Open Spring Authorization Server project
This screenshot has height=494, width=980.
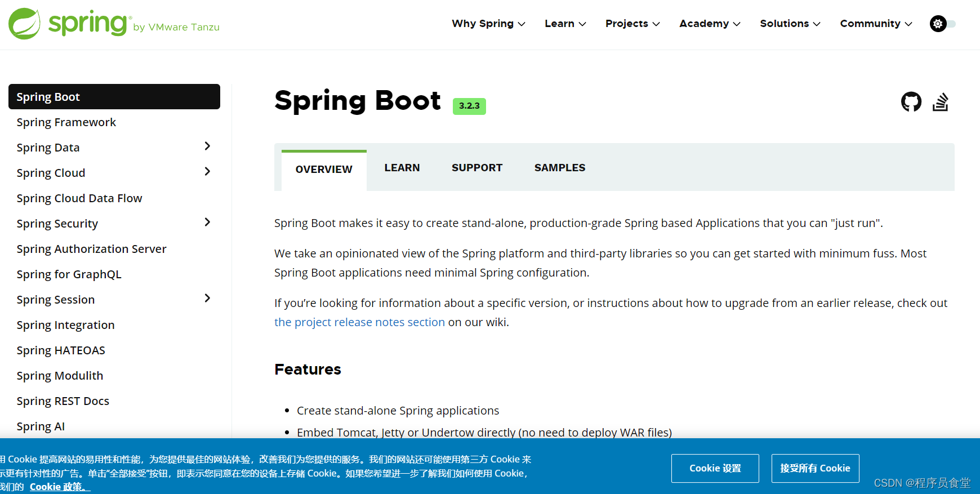pyautogui.click(x=91, y=249)
